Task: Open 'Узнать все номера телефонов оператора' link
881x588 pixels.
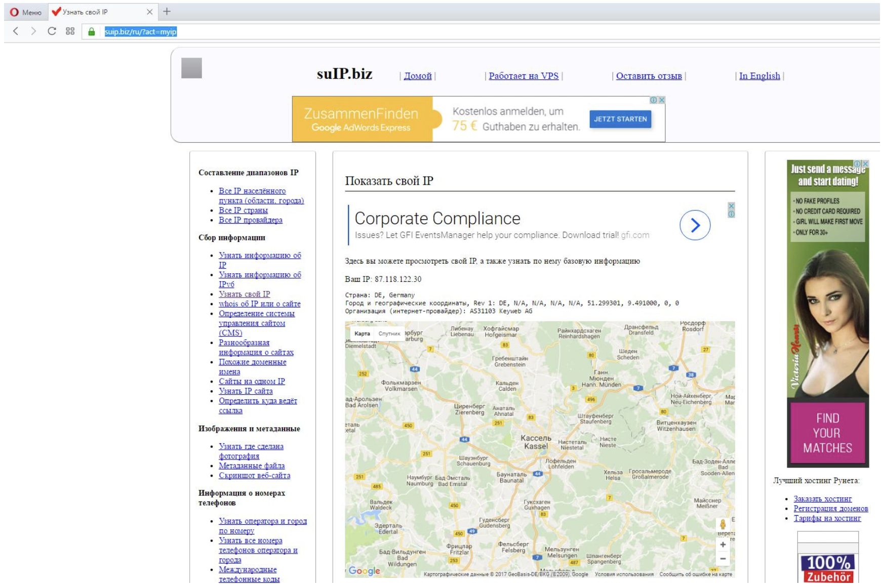Action: click(258, 550)
